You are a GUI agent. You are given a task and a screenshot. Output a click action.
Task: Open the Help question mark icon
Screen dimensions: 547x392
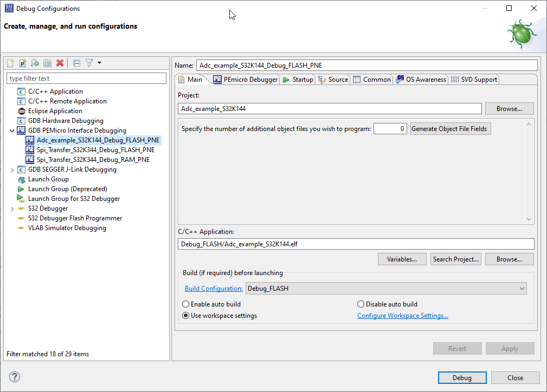click(x=15, y=377)
